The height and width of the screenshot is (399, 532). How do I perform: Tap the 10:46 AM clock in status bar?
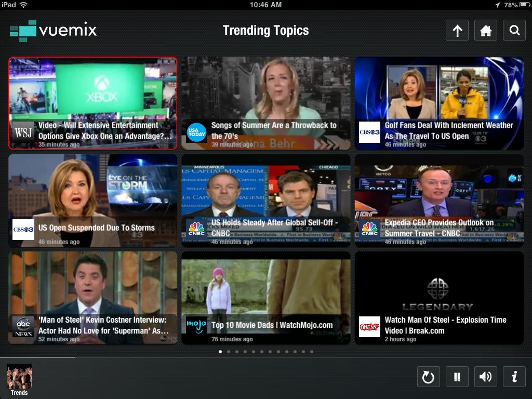coord(265,5)
